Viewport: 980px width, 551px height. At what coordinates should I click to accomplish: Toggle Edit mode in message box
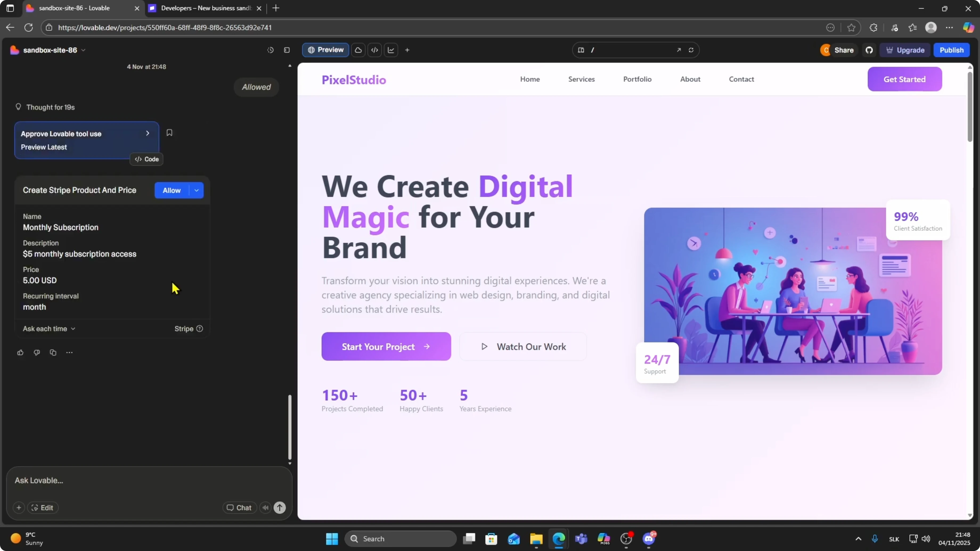[42, 508]
